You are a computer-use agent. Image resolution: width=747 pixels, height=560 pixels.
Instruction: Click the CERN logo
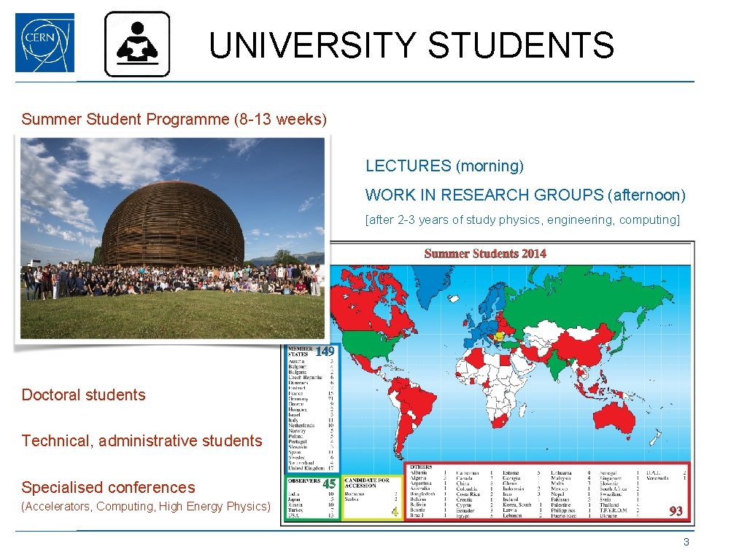pos(44,42)
